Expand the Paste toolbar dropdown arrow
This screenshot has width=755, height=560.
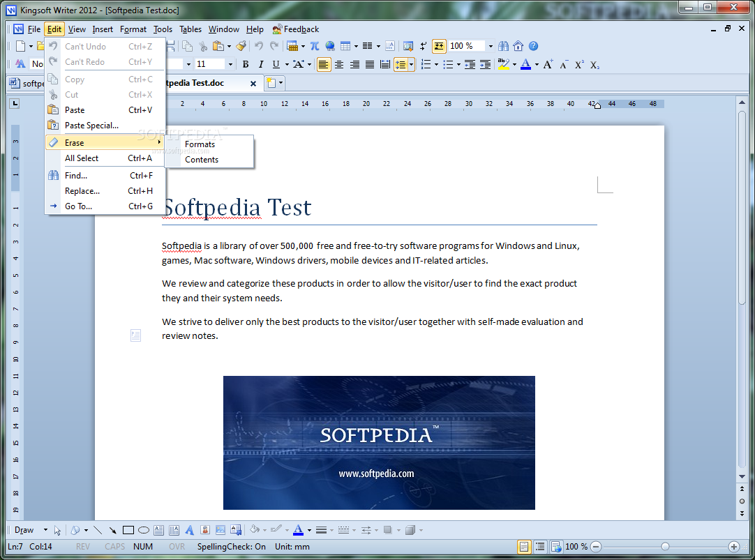pyautogui.click(x=229, y=46)
